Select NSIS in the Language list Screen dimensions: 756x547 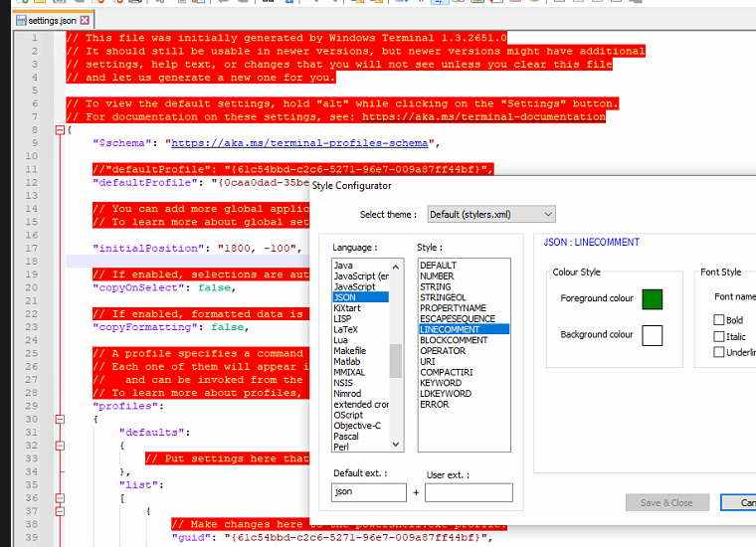pyautogui.click(x=343, y=383)
